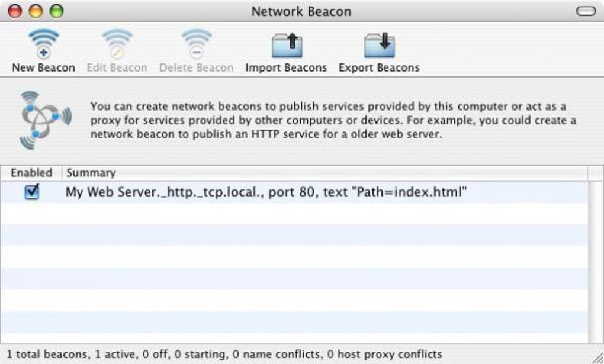The image size is (604, 364).
Task: Click the blank header cell right of Summary
Action: coord(596,173)
